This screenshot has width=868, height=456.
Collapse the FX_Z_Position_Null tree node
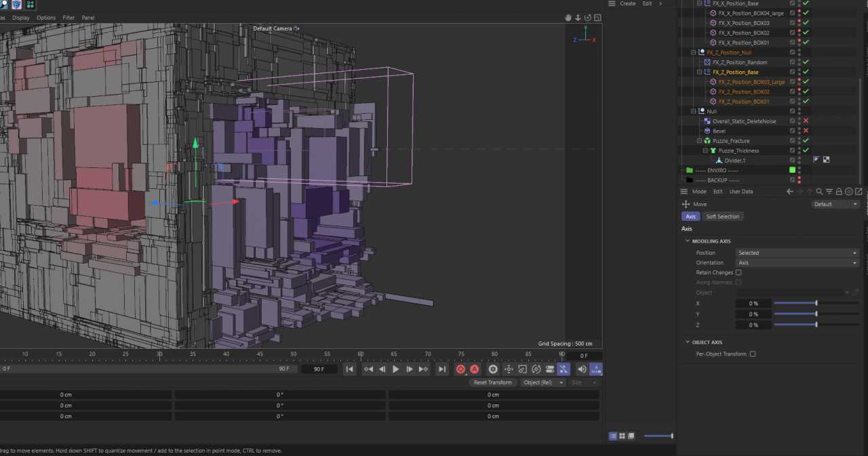[x=694, y=52]
